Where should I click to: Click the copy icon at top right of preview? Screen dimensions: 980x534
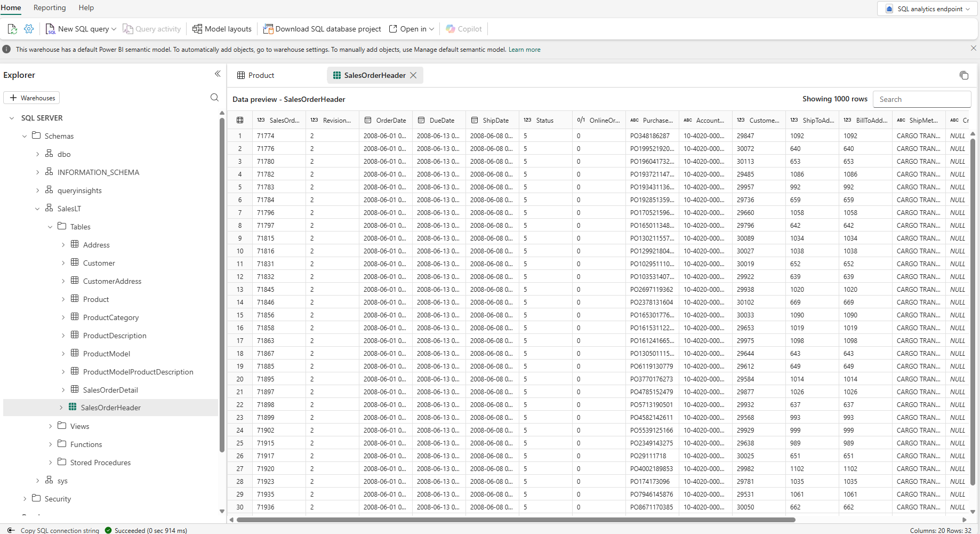coord(964,75)
